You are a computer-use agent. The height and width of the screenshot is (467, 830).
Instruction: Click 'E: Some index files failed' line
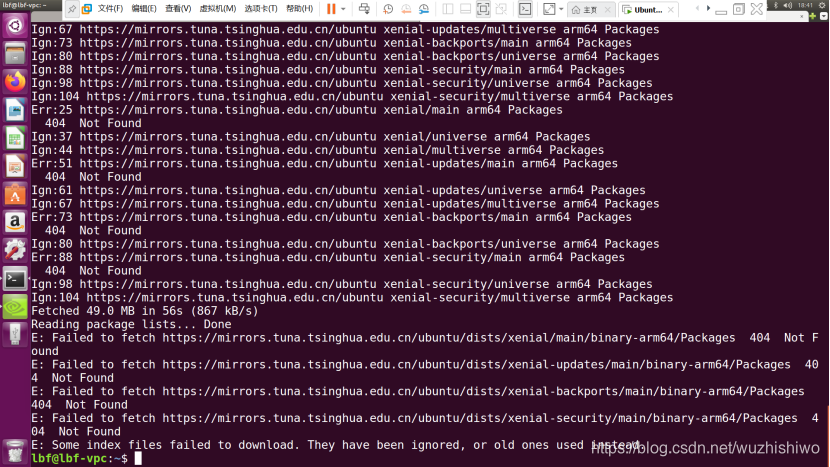click(x=336, y=445)
